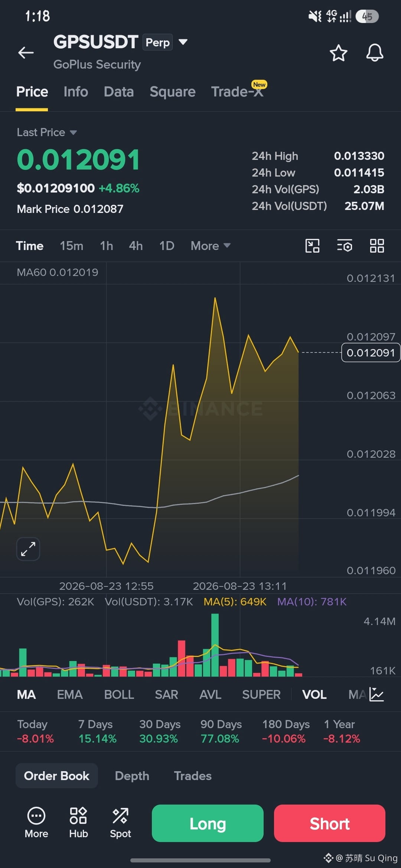Screen dimensions: 401x868
Task: Tap the current price tag 0.012091 on axis
Action: (x=371, y=352)
